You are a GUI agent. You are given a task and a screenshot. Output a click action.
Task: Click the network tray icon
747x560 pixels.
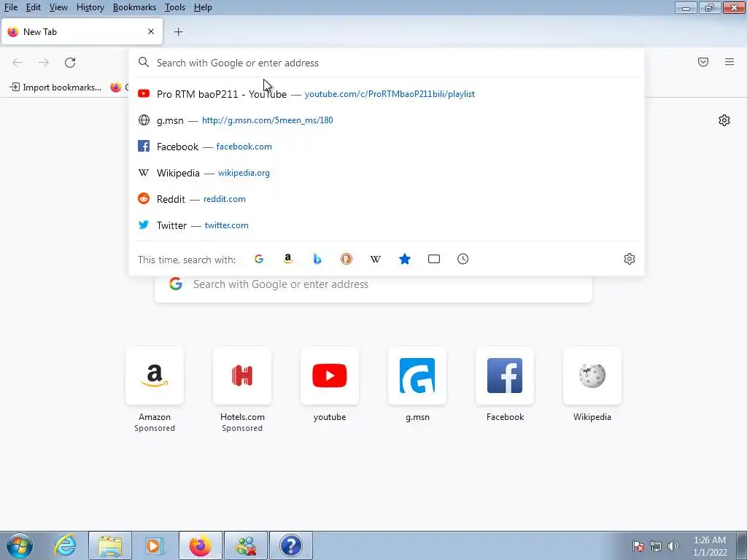point(656,546)
